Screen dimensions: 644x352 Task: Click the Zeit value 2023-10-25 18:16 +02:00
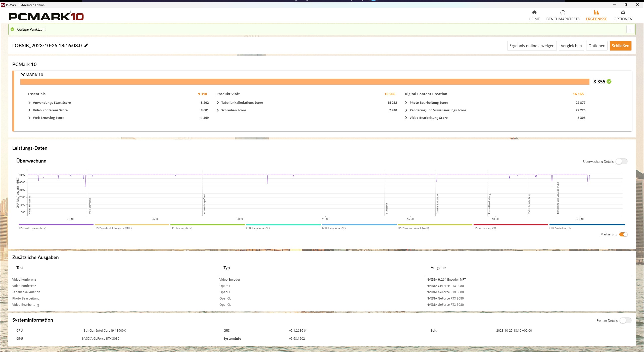[x=514, y=330]
